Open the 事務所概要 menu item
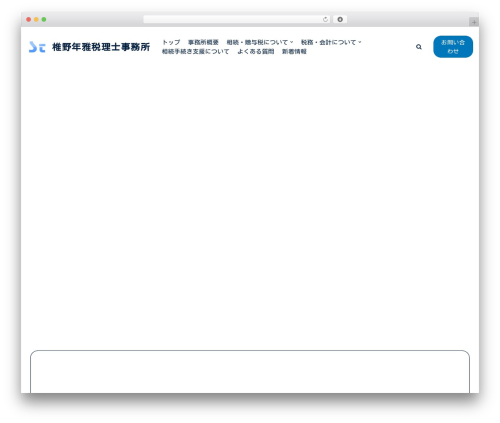500x423 pixels. coord(203,42)
